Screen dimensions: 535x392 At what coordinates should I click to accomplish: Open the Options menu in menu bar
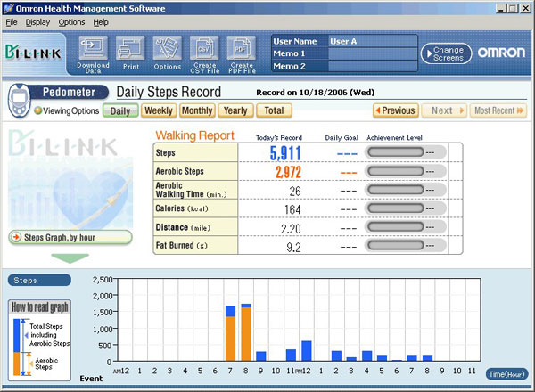(71, 22)
